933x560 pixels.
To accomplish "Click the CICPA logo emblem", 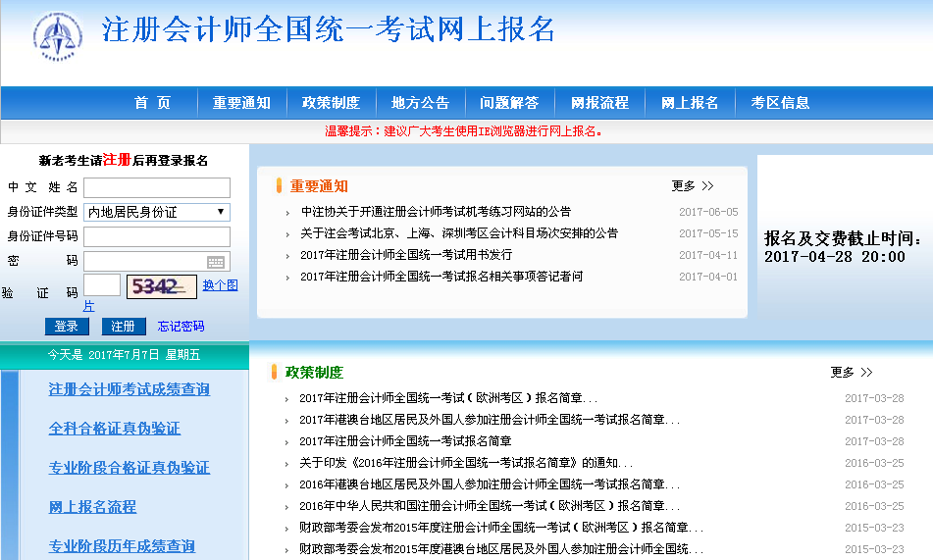I will click(x=58, y=35).
